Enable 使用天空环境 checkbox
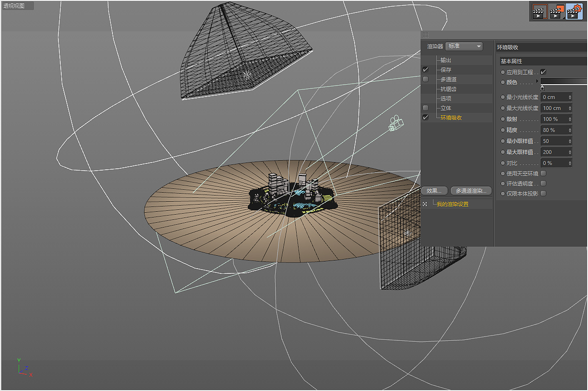 coord(543,174)
